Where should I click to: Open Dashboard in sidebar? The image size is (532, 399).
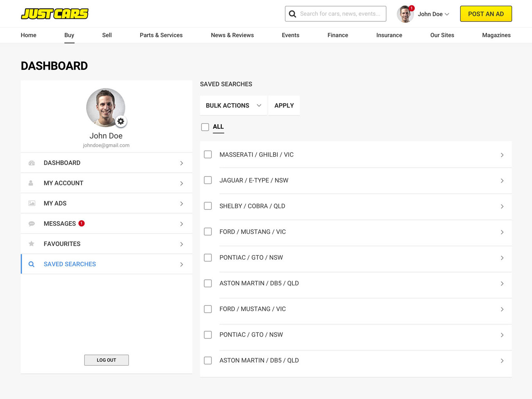tap(106, 163)
